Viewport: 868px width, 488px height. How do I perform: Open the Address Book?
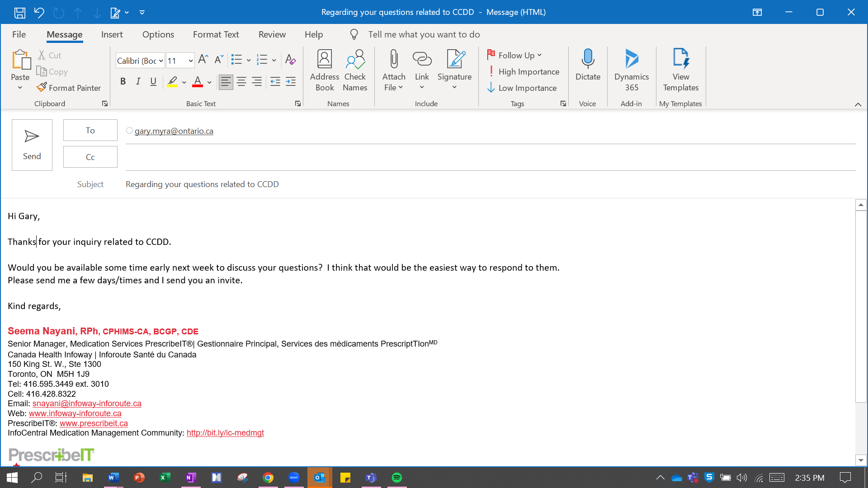325,70
